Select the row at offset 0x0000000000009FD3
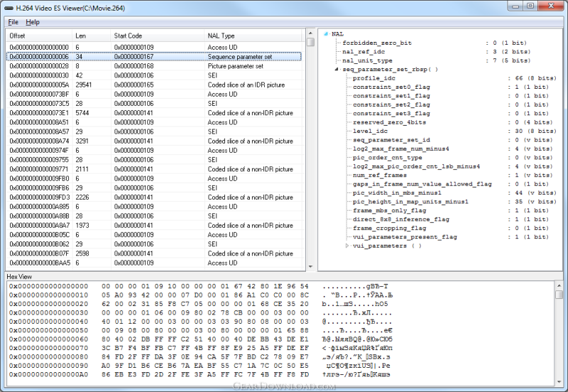 pos(154,197)
